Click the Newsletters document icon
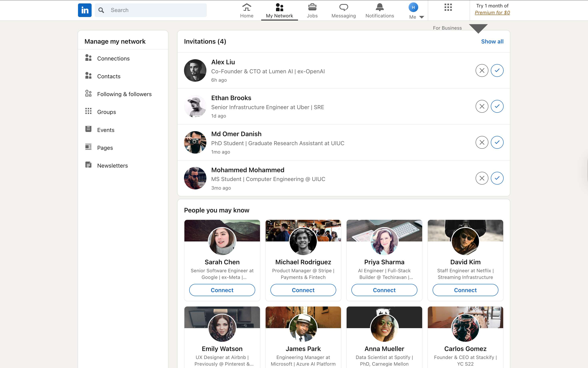Image resolution: width=588 pixels, height=368 pixels. click(x=88, y=165)
